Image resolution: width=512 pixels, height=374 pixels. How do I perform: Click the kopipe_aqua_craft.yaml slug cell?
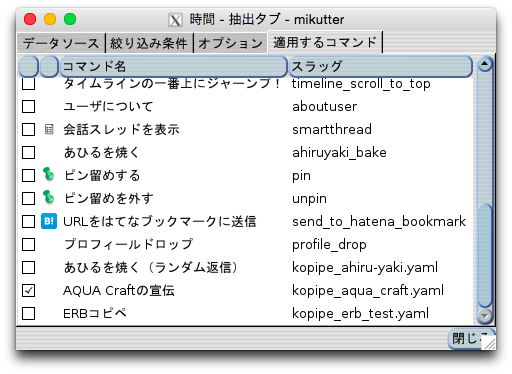(368, 291)
